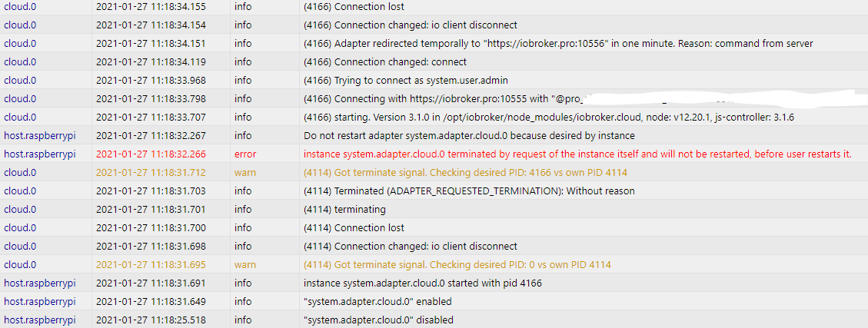Click the red error message about cloud.0 termination
Image resolution: width=868 pixels, height=328 pixels.
pyautogui.click(x=577, y=154)
